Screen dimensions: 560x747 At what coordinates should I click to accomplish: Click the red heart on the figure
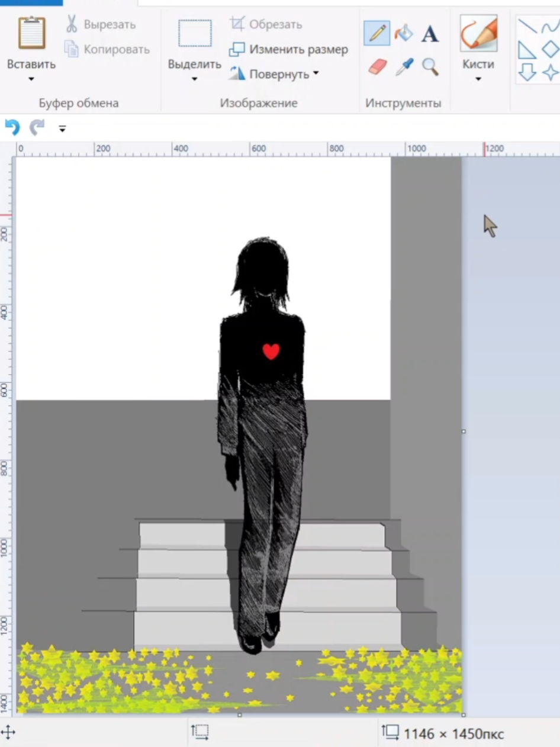point(271,351)
